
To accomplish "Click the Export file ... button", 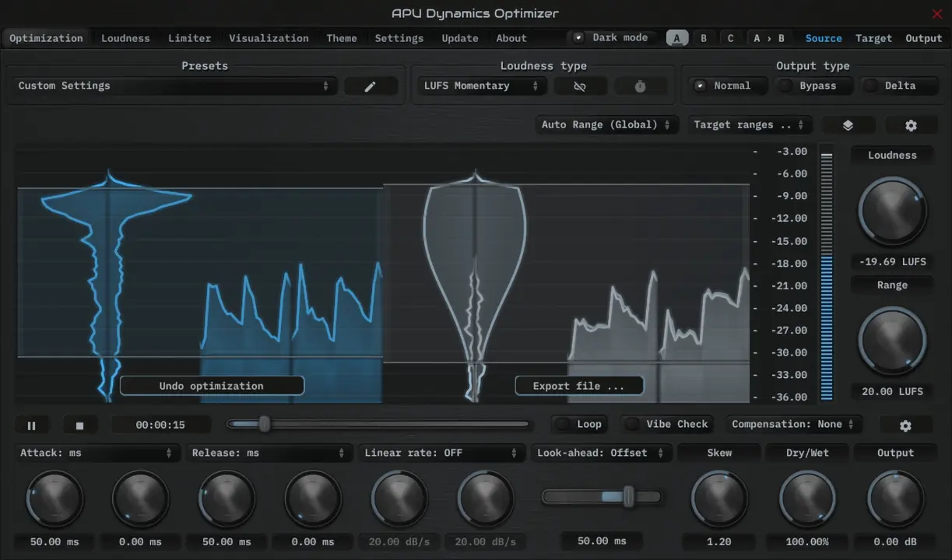I will (x=579, y=386).
